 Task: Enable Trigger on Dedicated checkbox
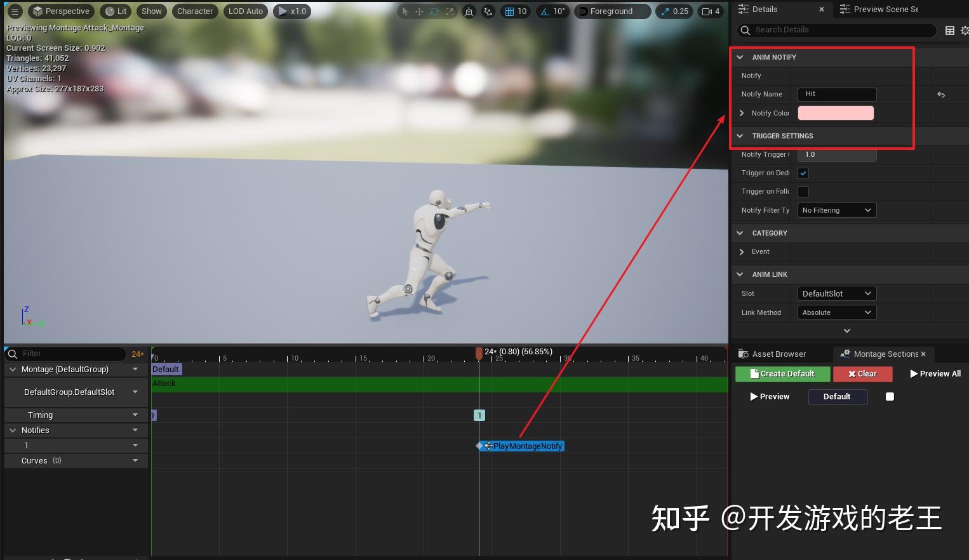tap(803, 173)
